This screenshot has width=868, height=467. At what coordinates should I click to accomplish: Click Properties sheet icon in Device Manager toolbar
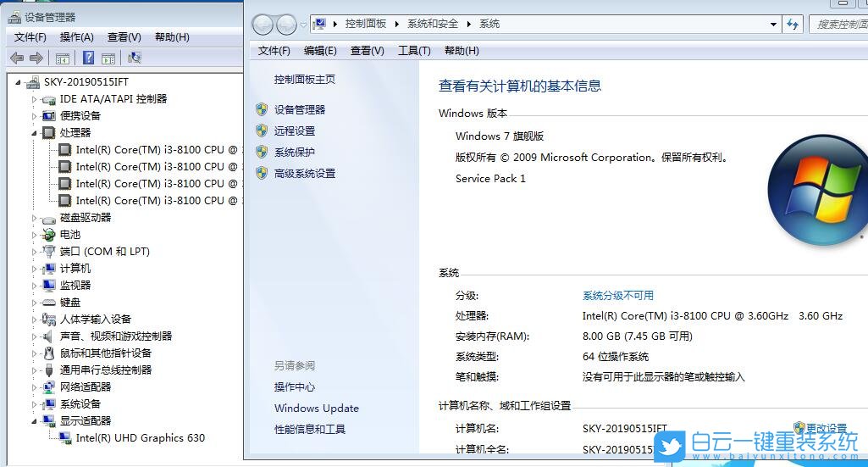(x=108, y=58)
